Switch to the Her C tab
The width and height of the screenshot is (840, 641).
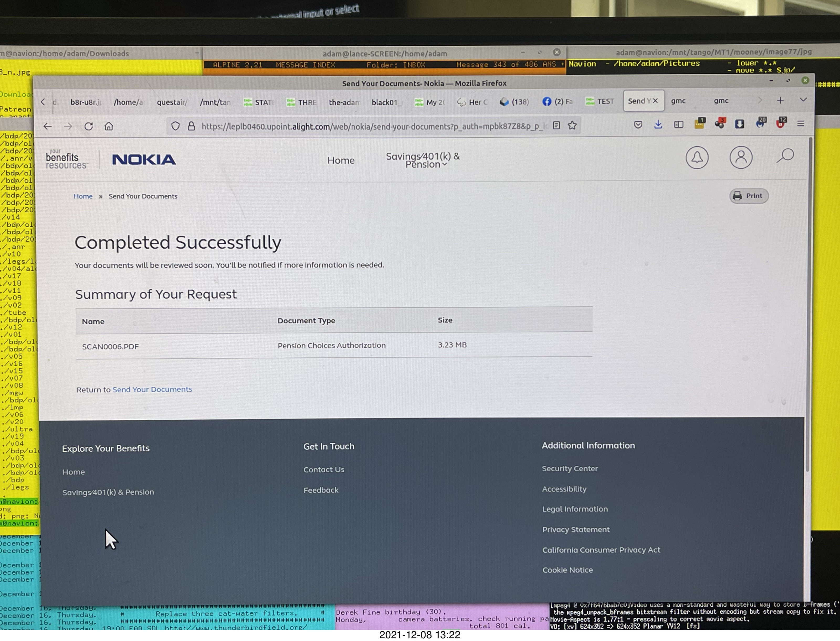472,102
